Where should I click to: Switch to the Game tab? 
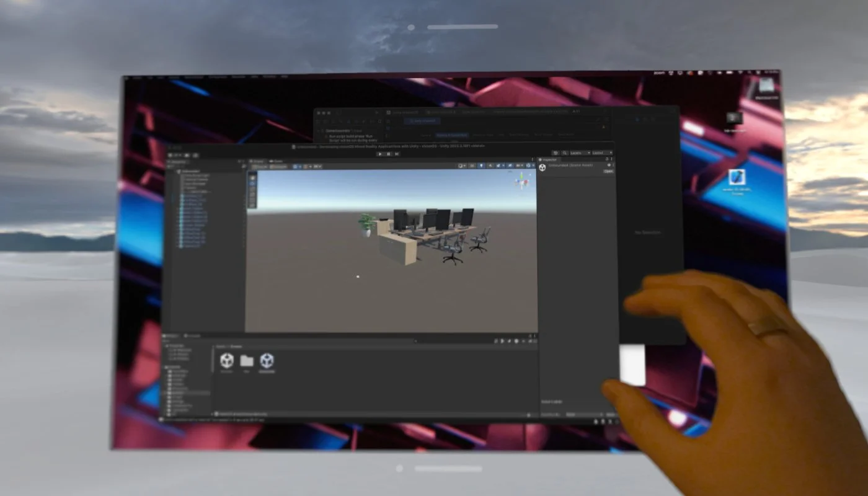276,161
